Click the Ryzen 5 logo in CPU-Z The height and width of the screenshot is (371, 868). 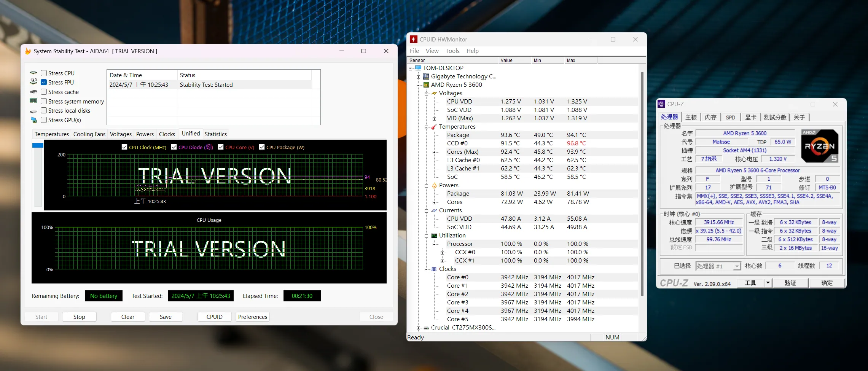(820, 146)
